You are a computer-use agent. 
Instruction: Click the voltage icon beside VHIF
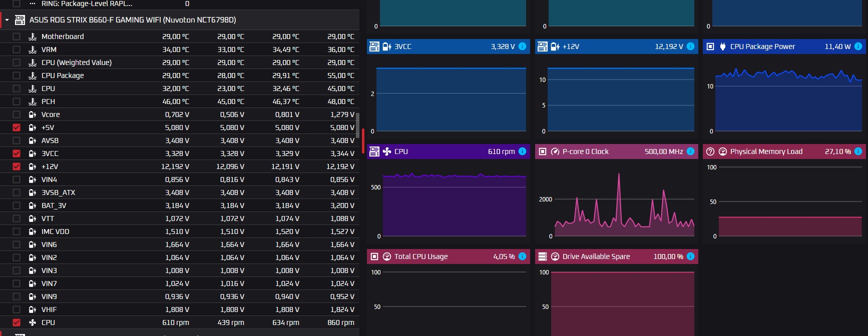click(x=33, y=309)
